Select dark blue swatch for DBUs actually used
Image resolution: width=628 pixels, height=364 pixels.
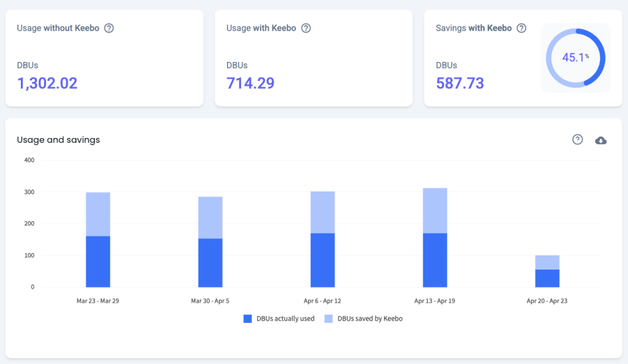point(248,319)
